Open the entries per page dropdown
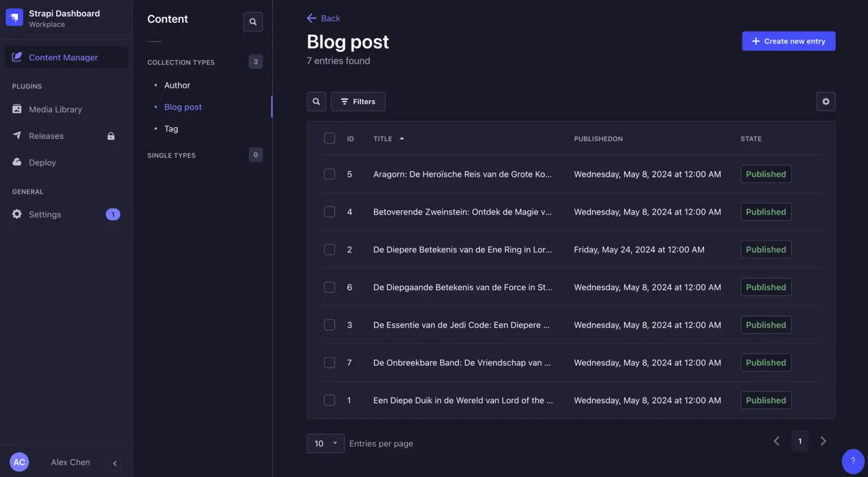868x477 pixels. pyautogui.click(x=325, y=444)
